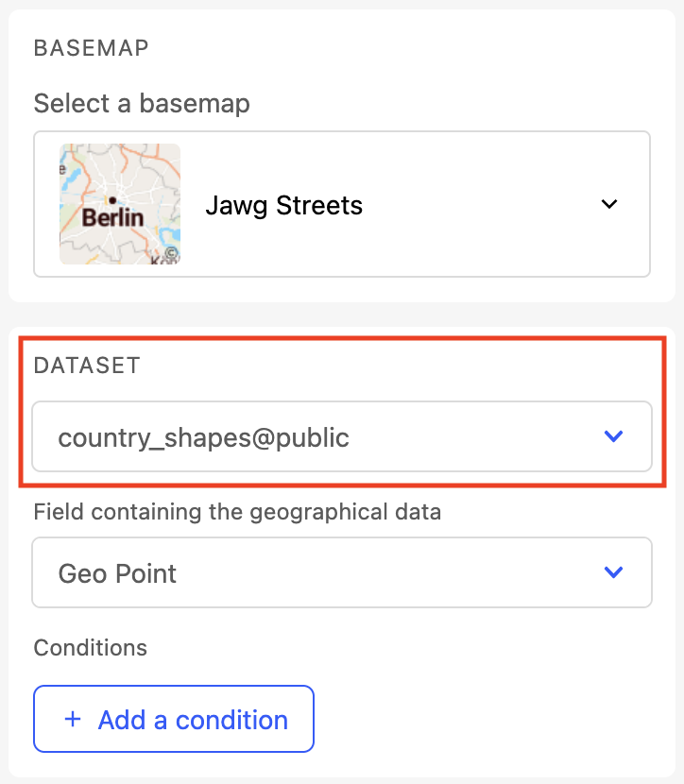Viewport: 684px width, 784px height.
Task: Click the 'Select a basemap' label
Action: point(142,103)
